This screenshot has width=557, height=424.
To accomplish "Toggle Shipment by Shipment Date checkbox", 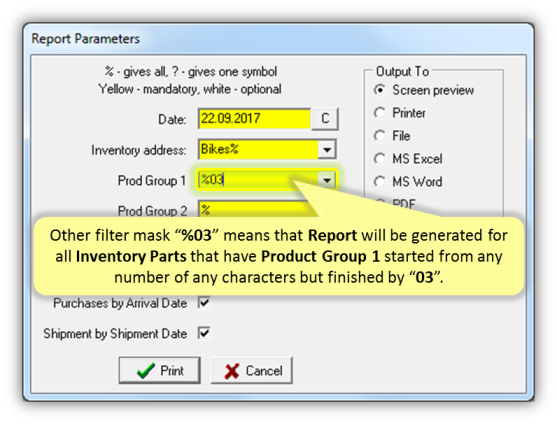I will 204,333.
